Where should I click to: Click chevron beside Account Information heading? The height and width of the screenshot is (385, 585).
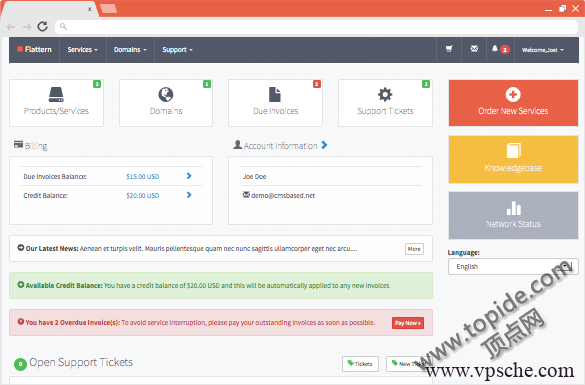pyautogui.click(x=324, y=145)
